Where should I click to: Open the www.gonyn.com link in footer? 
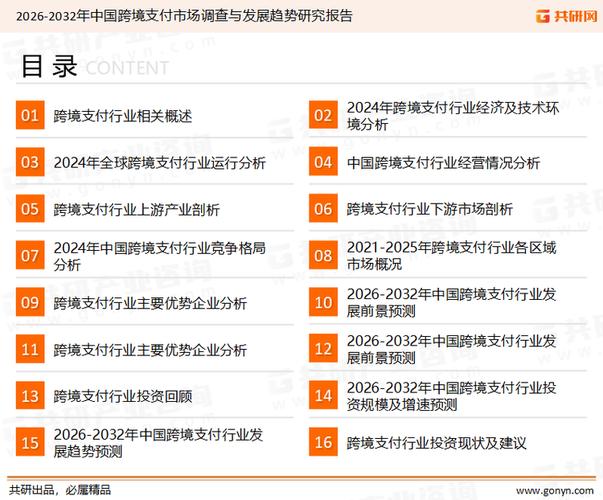tap(555, 491)
